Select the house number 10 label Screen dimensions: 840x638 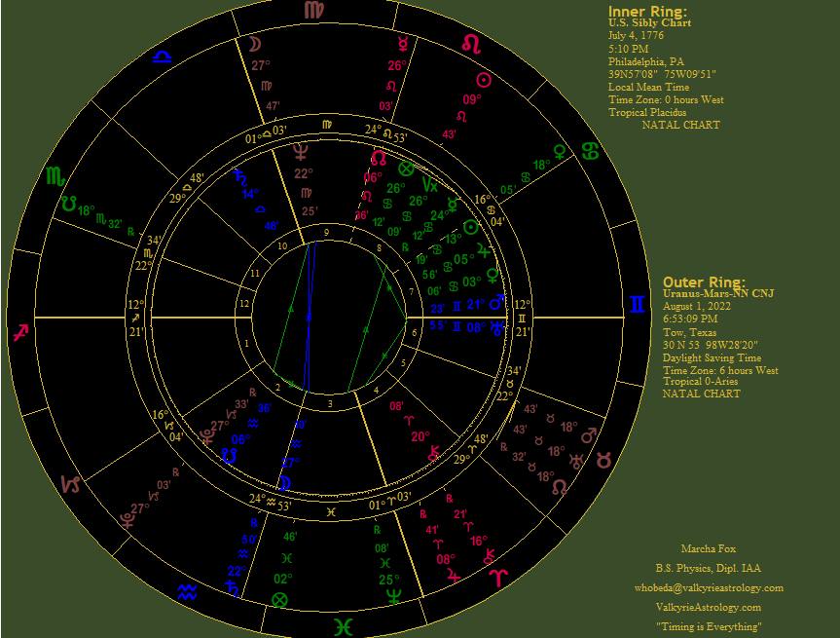tap(282, 246)
